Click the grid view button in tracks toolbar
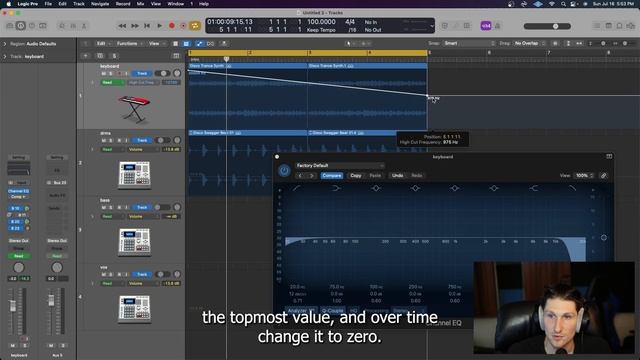Image resolution: width=640 pixels, height=360 pixels. [x=176, y=43]
